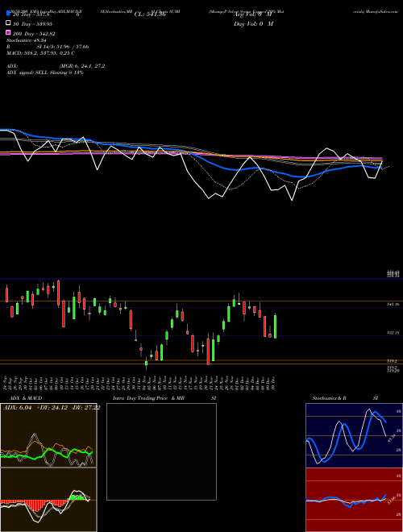Screen dimensions: 403x532
Task: Click the 'MACD: 538.2, 537.95, 0.25 C' line
Action: point(40,53)
